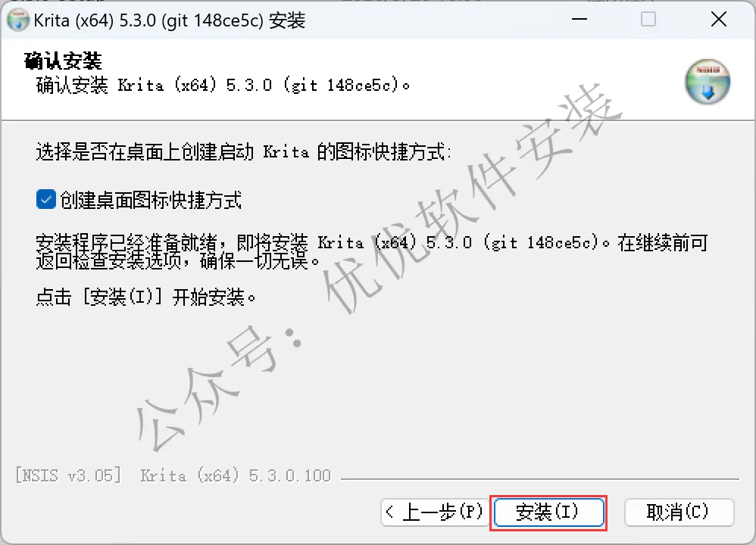Screen dimensions: 756x545
Task: Go back with the 上一步(P) button
Action: click(x=436, y=512)
